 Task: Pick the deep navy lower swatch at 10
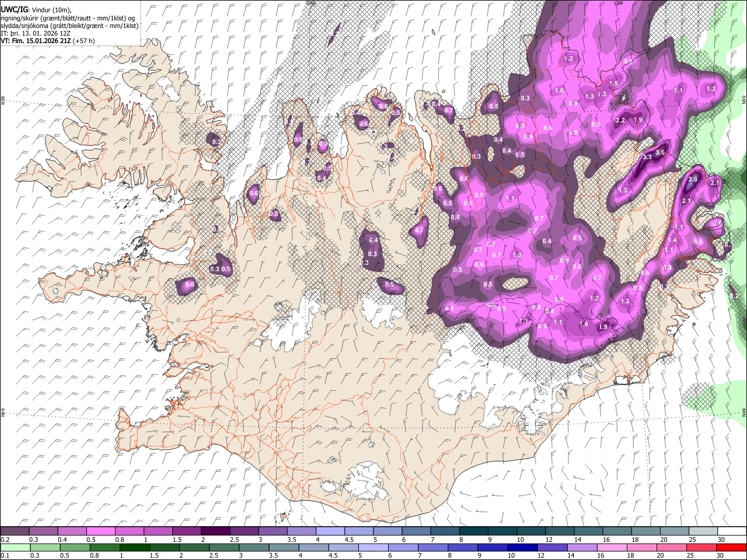pyautogui.click(x=522, y=547)
